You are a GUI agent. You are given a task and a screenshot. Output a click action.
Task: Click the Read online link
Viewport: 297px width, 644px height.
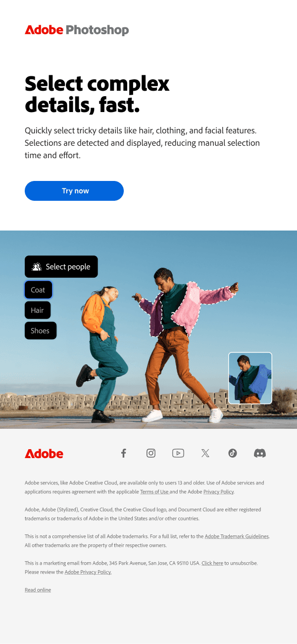click(38, 590)
